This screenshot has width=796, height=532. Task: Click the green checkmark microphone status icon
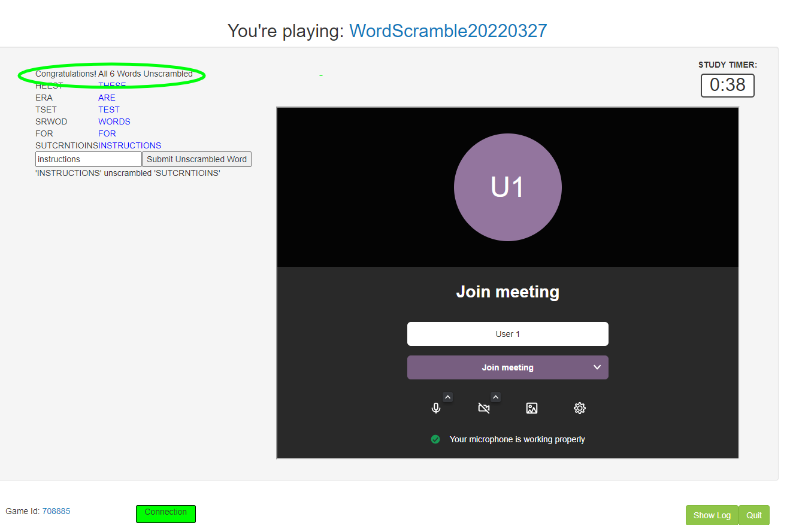pos(435,439)
